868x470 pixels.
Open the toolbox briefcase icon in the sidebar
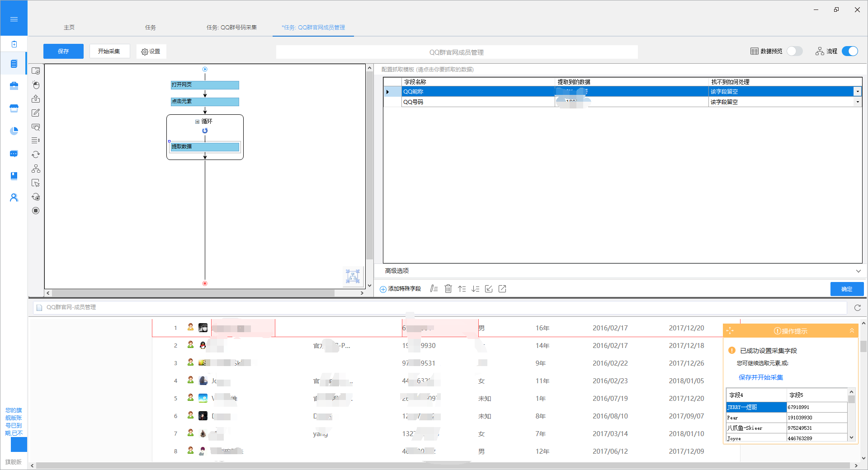pos(14,86)
